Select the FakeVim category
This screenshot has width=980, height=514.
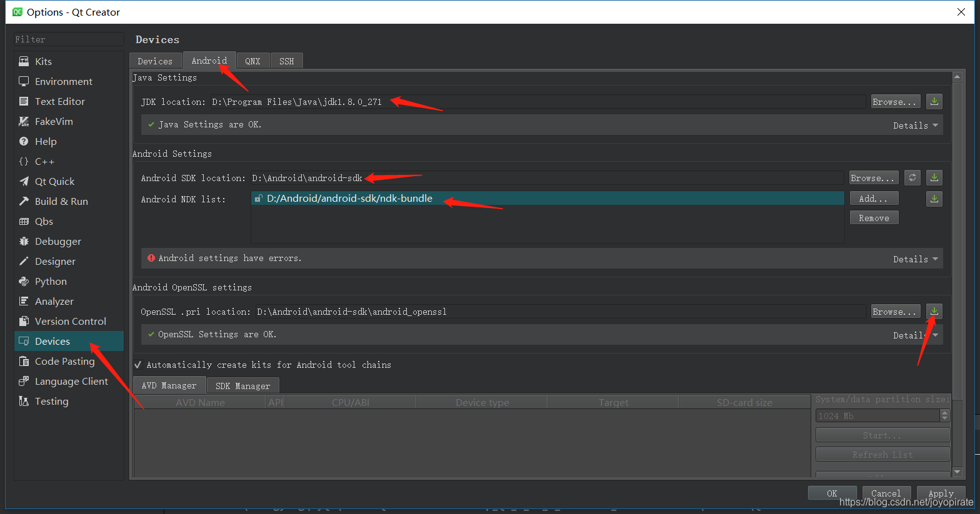pyautogui.click(x=69, y=121)
